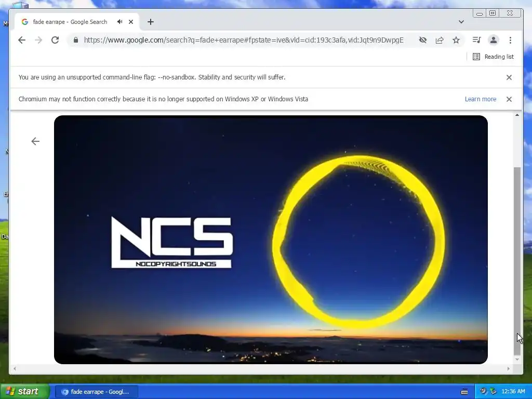
Task: Click the taskbar keyboard icon
Action: 464,392
